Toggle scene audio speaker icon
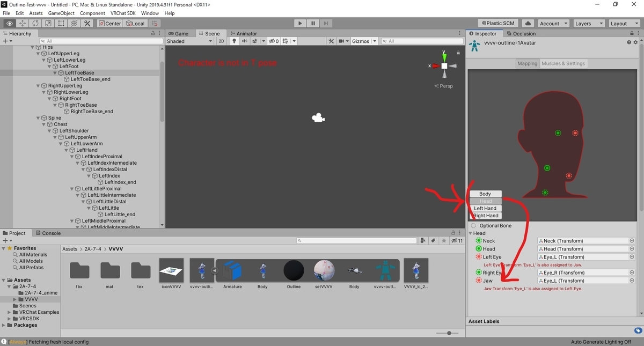 coord(244,41)
